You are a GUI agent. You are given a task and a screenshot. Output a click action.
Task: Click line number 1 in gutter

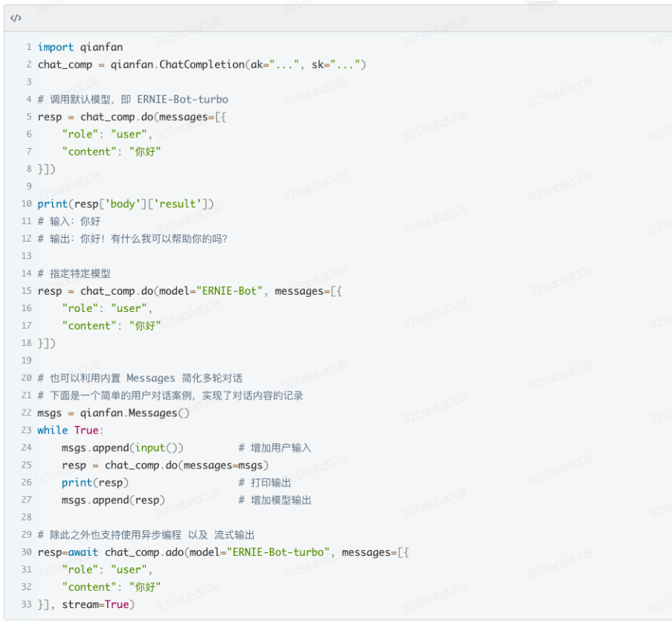29,47
